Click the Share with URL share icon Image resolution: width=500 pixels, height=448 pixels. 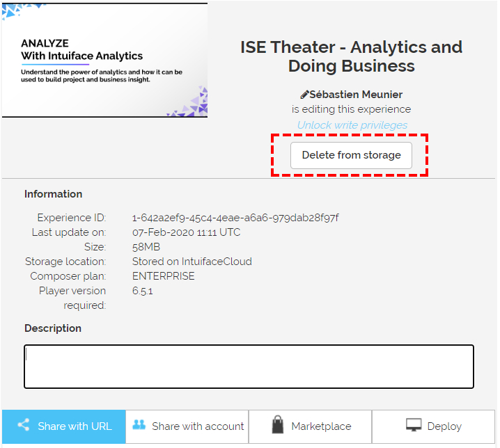coord(24,425)
